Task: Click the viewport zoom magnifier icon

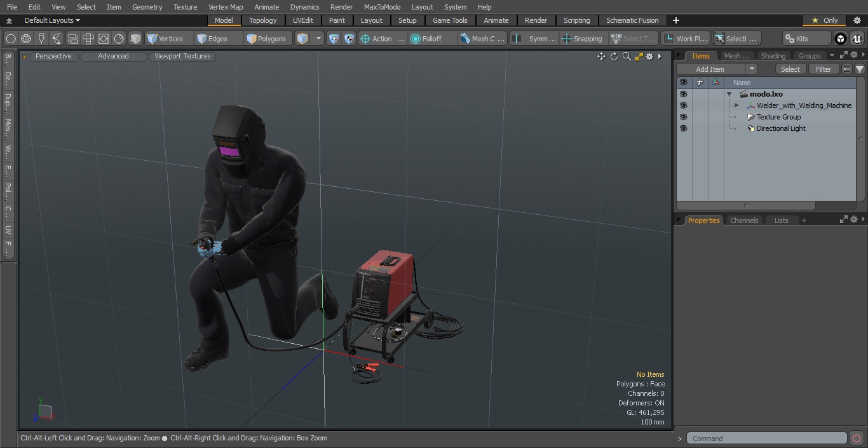Action: click(x=627, y=57)
